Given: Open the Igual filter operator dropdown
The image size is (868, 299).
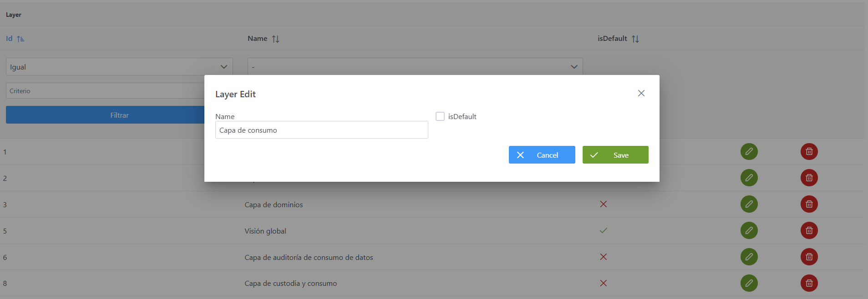Looking at the screenshot, I should click(119, 67).
